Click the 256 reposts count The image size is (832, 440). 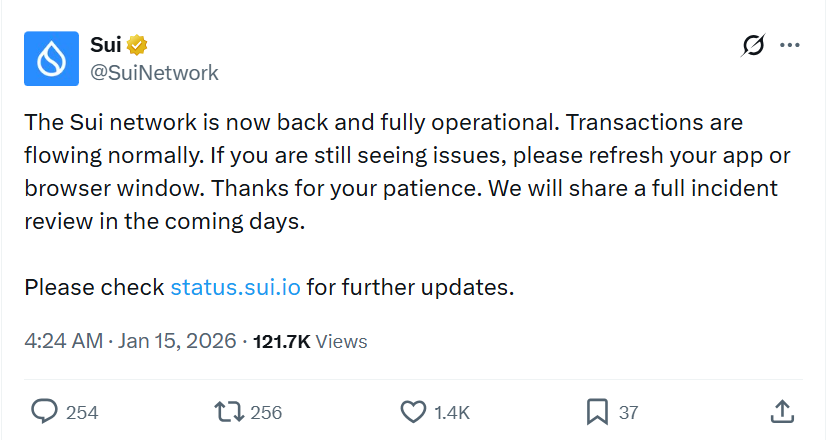266,412
